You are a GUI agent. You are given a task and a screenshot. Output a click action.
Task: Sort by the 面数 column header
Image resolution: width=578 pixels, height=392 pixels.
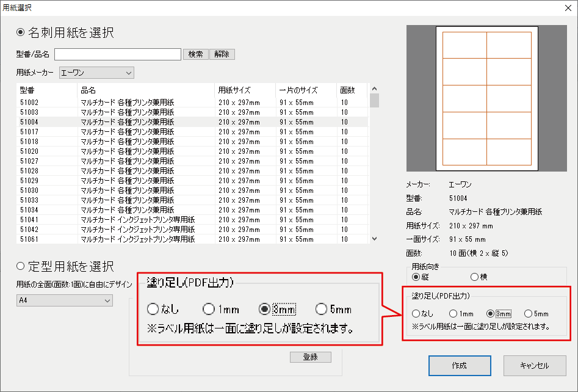point(352,90)
